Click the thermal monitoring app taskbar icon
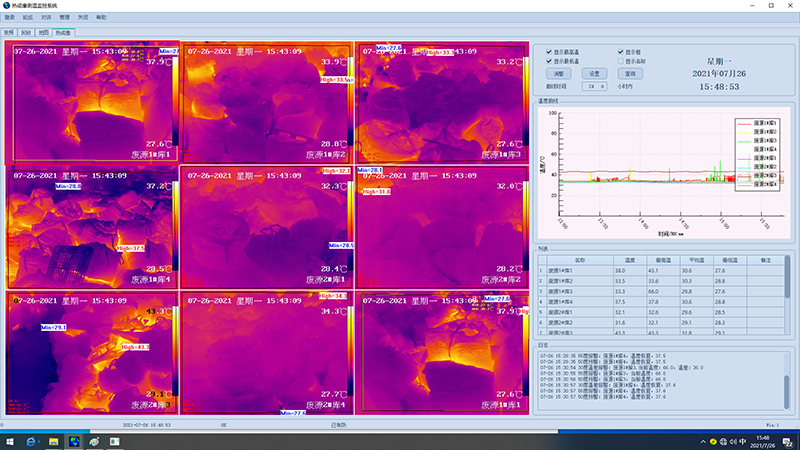800x450 pixels. pyautogui.click(x=73, y=441)
